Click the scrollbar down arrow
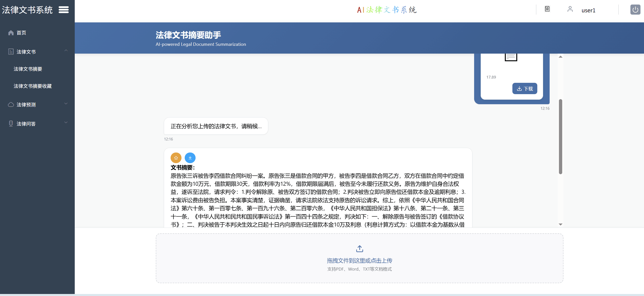Screen dimensions: 644x296 point(560,224)
